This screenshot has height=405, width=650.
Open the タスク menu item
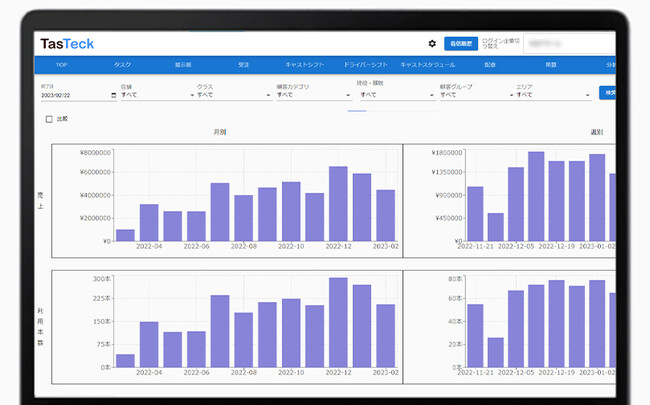pyautogui.click(x=122, y=65)
